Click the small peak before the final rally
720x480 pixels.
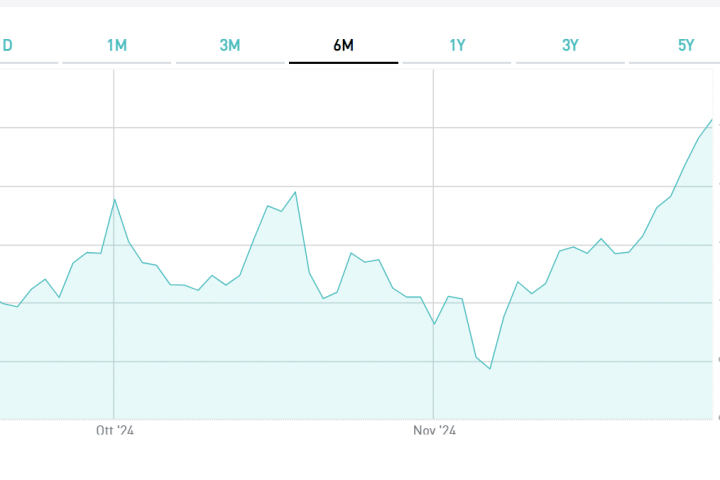point(601,239)
